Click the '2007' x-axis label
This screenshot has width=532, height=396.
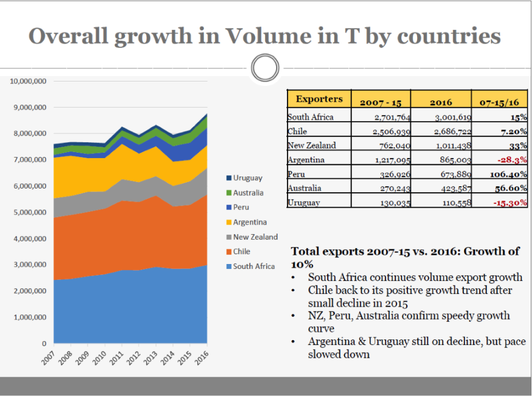(x=48, y=358)
